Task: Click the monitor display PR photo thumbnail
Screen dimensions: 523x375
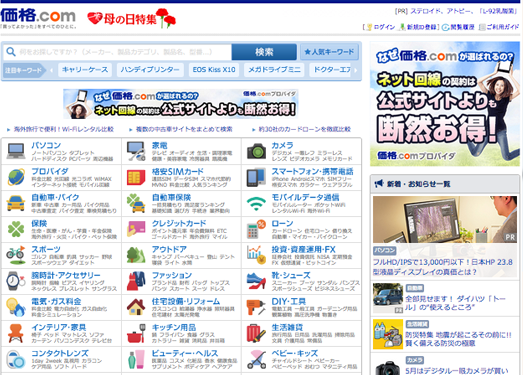Action: click(445, 219)
